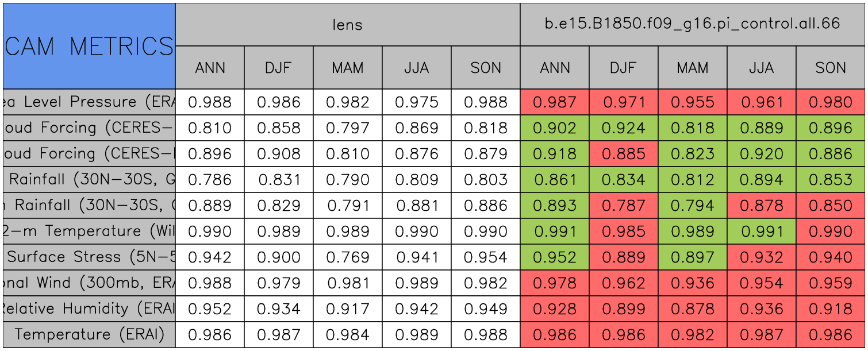Click the Temperature (ERAI) row label
The image size is (868, 351).
click(x=89, y=334)
